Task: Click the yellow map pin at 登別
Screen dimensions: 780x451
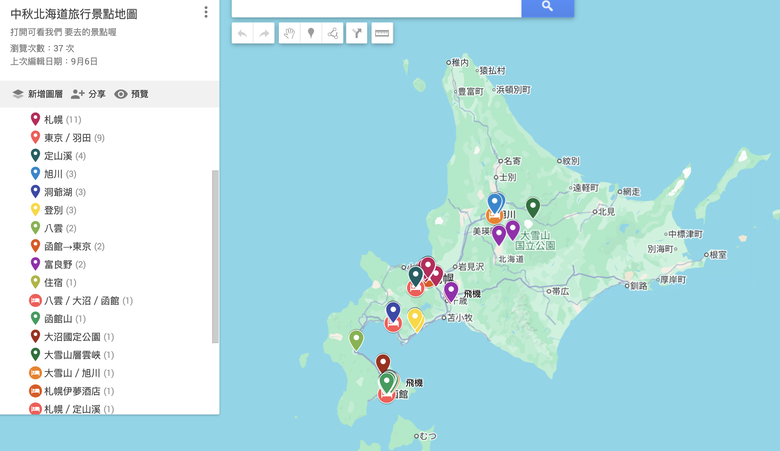Action: click(x=415, y=318)
